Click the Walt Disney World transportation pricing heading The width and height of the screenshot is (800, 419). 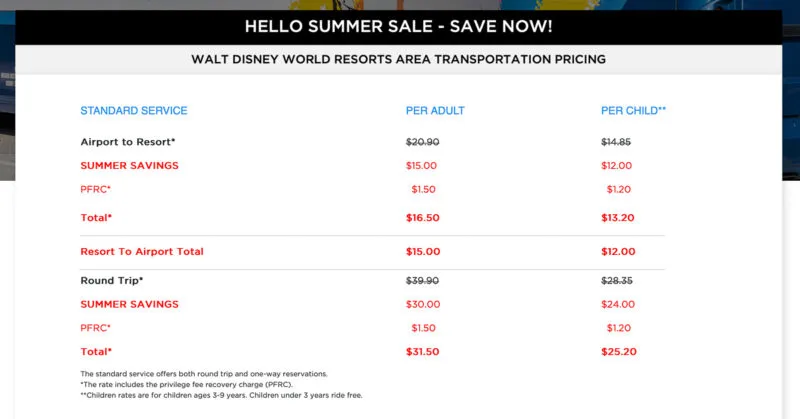pos(398,59)
